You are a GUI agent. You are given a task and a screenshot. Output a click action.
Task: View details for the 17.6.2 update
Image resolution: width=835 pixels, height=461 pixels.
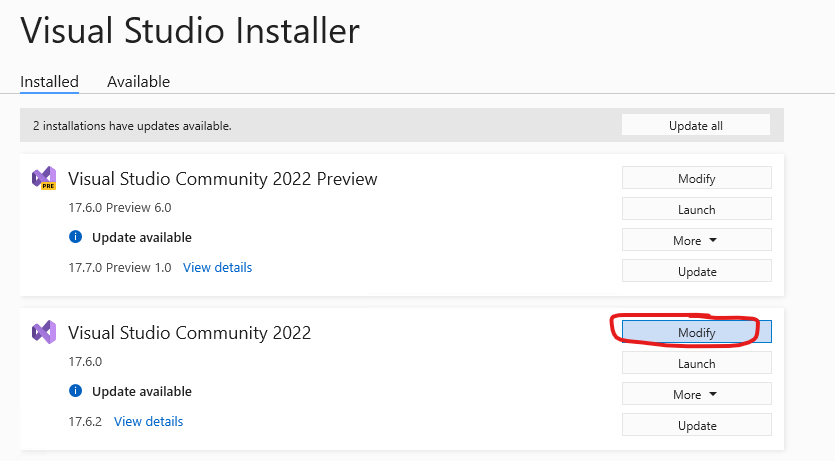(149, 421)
